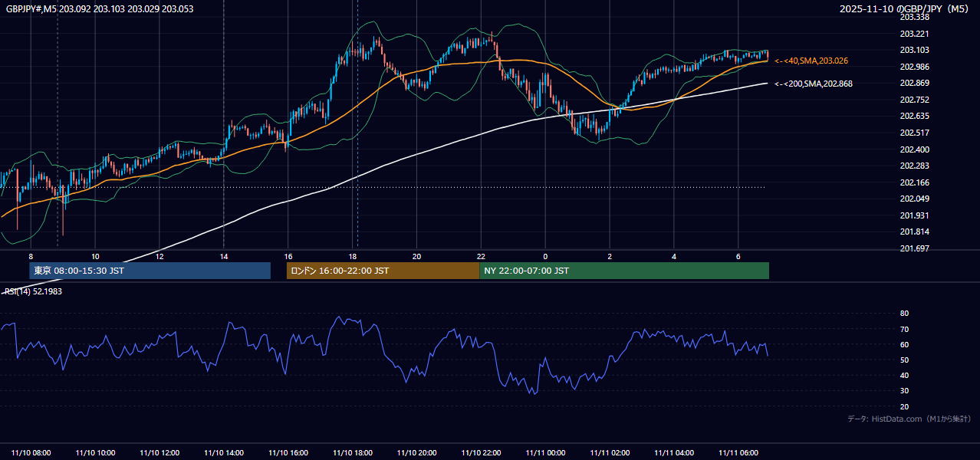Viewport: 980px width, 460px height.
Task: Click hour tick 14 under the price chart
Action: 224,256
